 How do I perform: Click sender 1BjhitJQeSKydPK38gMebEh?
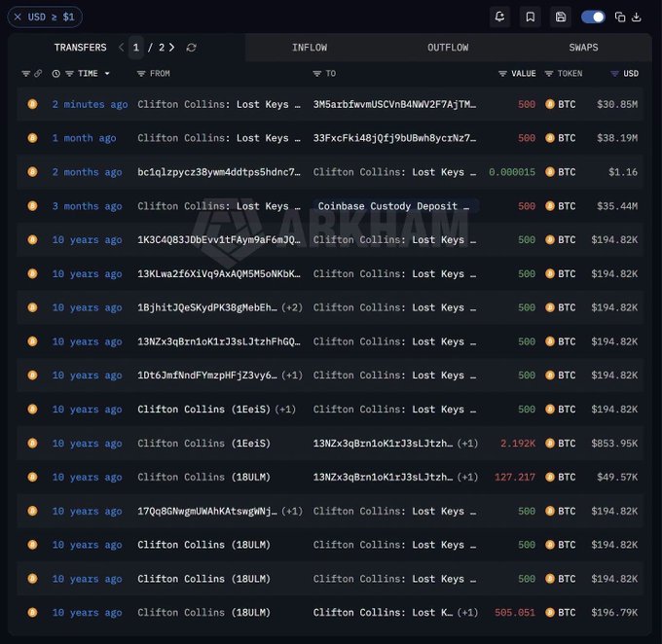[206, 307]
